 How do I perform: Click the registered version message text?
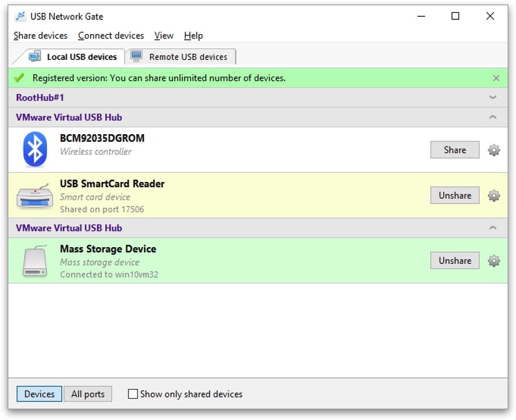click(159, 78)
